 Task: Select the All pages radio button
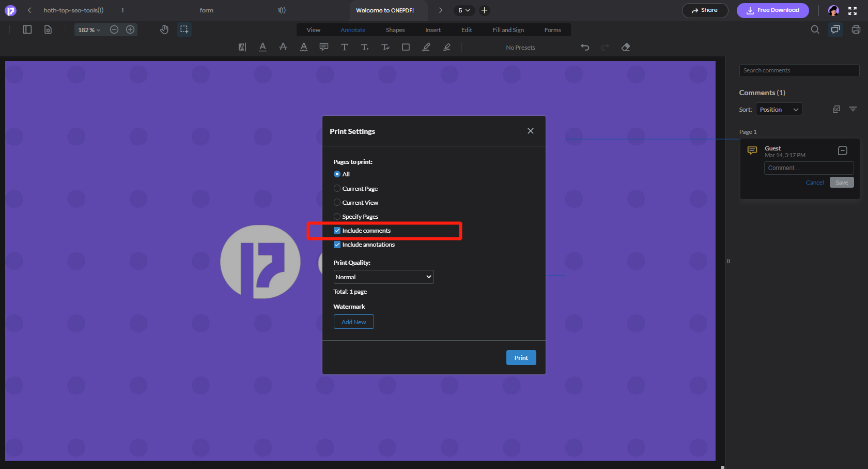[337, 174]
